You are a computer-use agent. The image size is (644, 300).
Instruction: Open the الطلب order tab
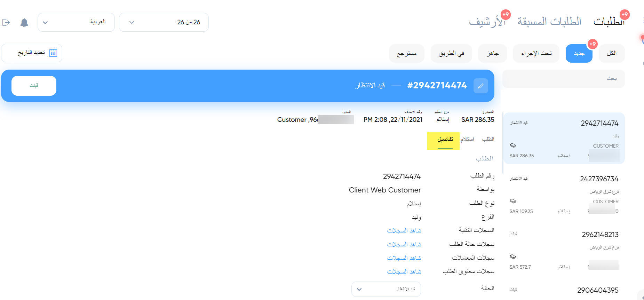[488, 139]
